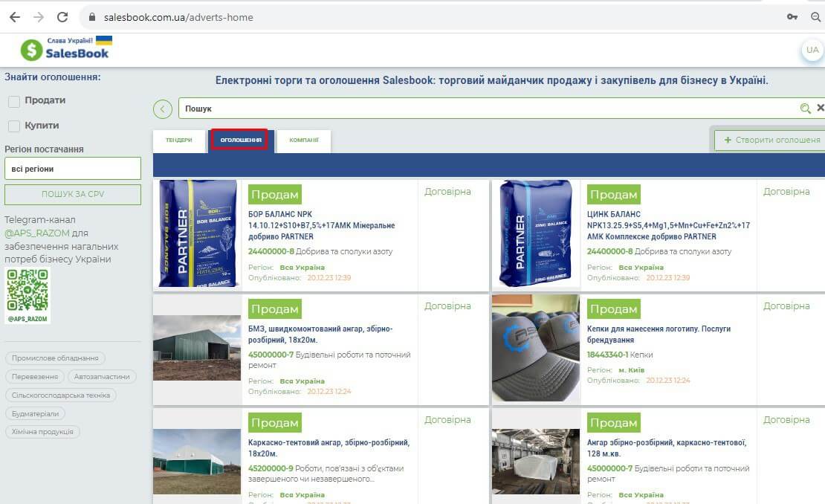
Task: Focus the Пошук search field
Action: pos(489,109)
